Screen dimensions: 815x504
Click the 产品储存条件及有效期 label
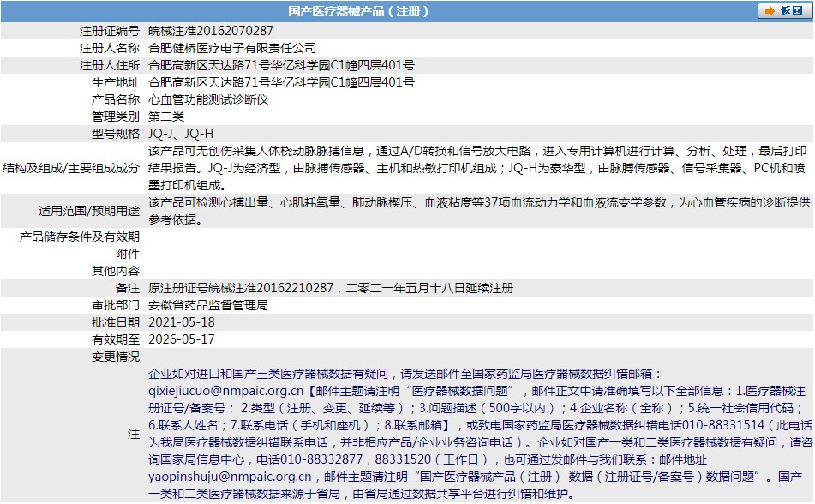(x=79, y=237)
